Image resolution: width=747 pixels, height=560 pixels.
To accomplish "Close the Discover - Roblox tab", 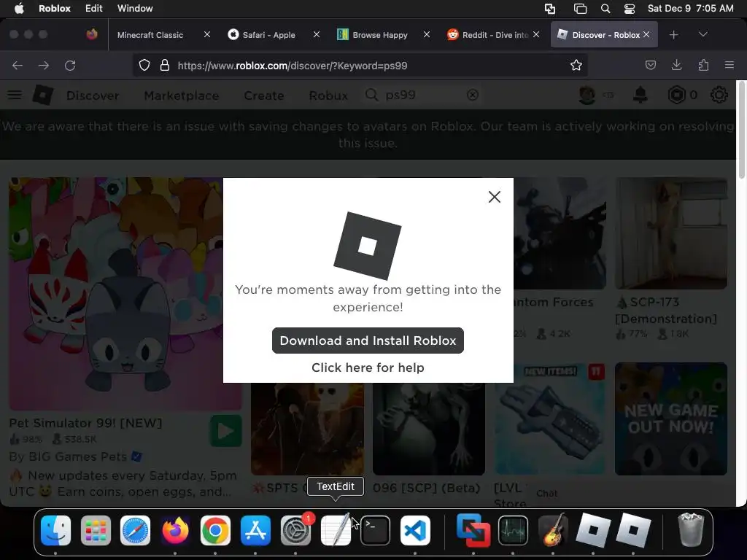I will [x=646, y=34].
